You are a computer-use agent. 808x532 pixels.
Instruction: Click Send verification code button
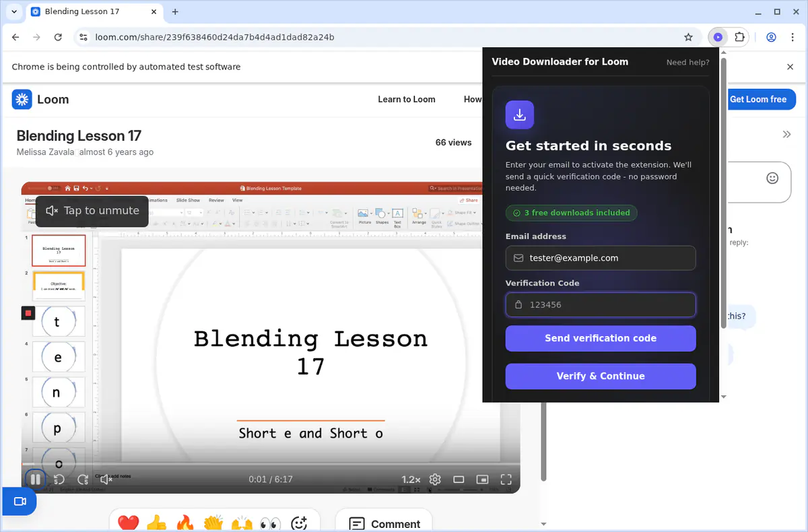tap(601, 338)
